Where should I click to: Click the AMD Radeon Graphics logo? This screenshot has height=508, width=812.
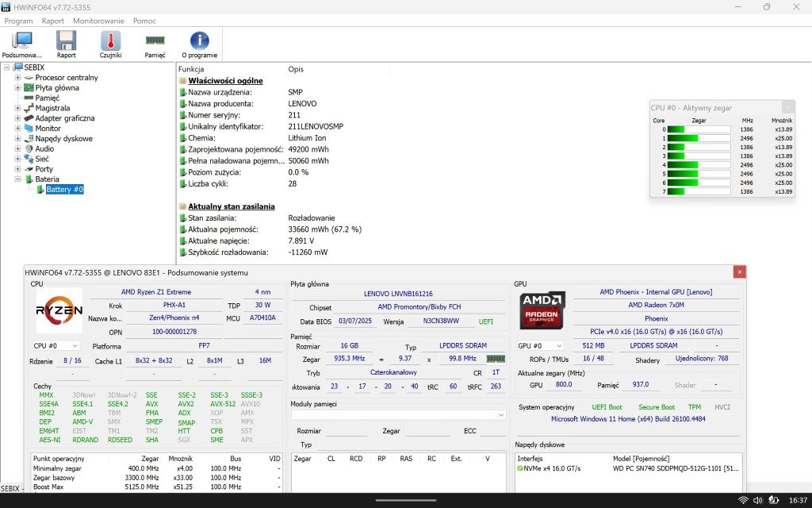point(542,310)
